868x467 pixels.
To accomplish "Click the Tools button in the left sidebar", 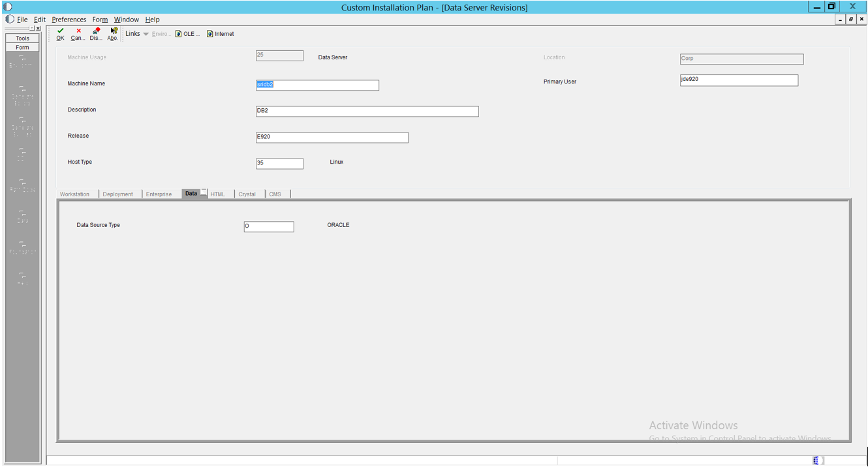I will coord(22,38).
